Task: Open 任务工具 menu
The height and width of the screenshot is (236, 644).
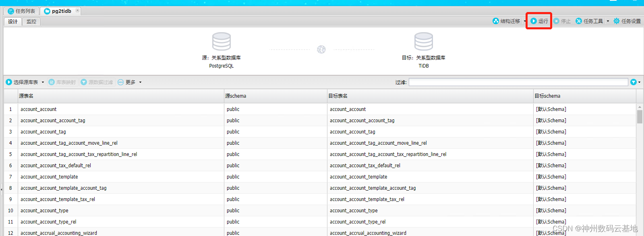Action: tap(589, 21)
